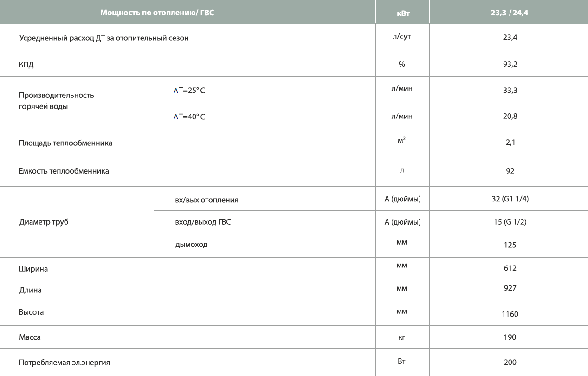The width and height of the screenshot is (588, 376).
Task: Click the "Производительность горячей воды" label
Action: point(57,101)
